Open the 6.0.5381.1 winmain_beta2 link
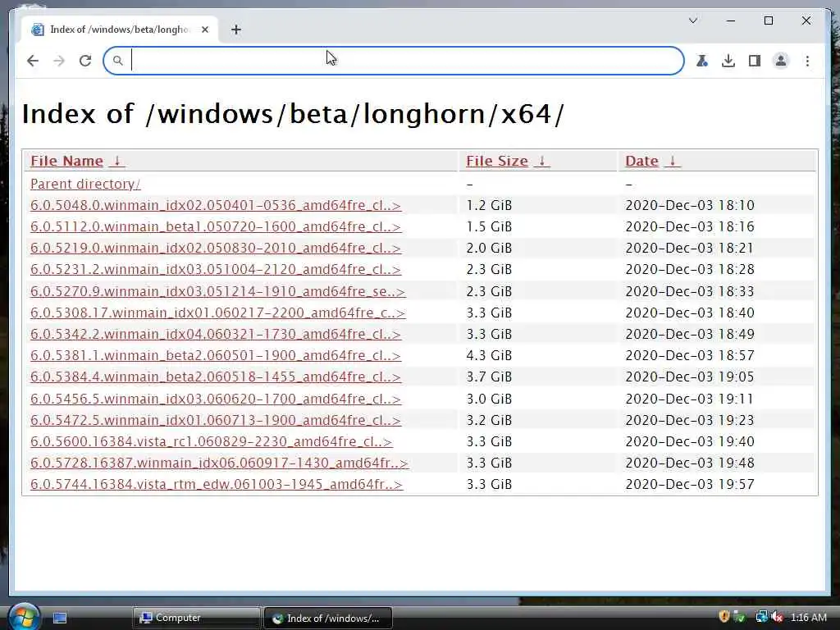 (x=216, y=356)
